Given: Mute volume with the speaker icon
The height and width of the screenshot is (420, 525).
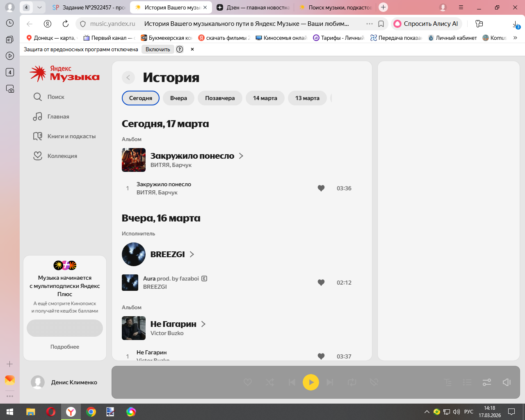Looking at the screenshot, I should tap(507, 382).
